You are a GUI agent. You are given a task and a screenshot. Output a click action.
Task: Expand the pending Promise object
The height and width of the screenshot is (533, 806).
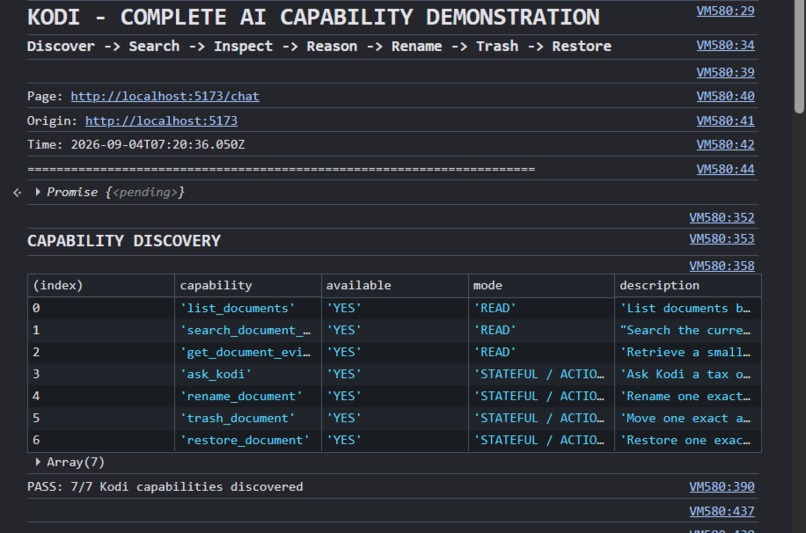coord(38,192)
